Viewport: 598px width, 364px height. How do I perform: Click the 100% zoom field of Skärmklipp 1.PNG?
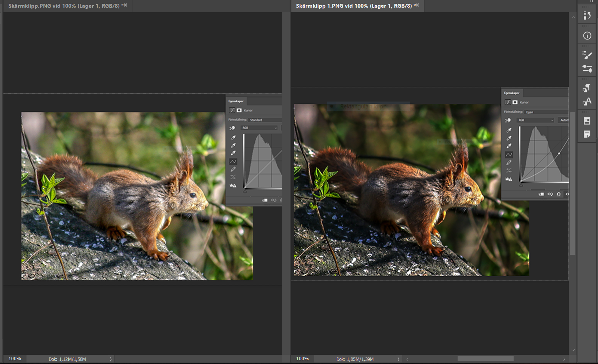(302, 359)
